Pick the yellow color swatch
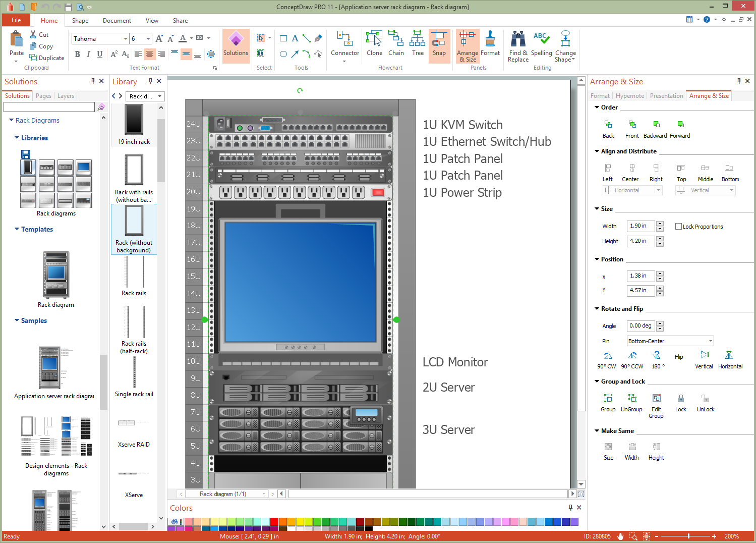This screenshot has width=756, height=543. tap(300, 522)
